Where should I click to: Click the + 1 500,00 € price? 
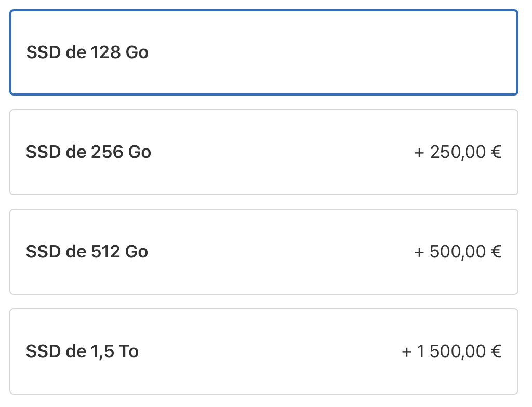point(451,351)
